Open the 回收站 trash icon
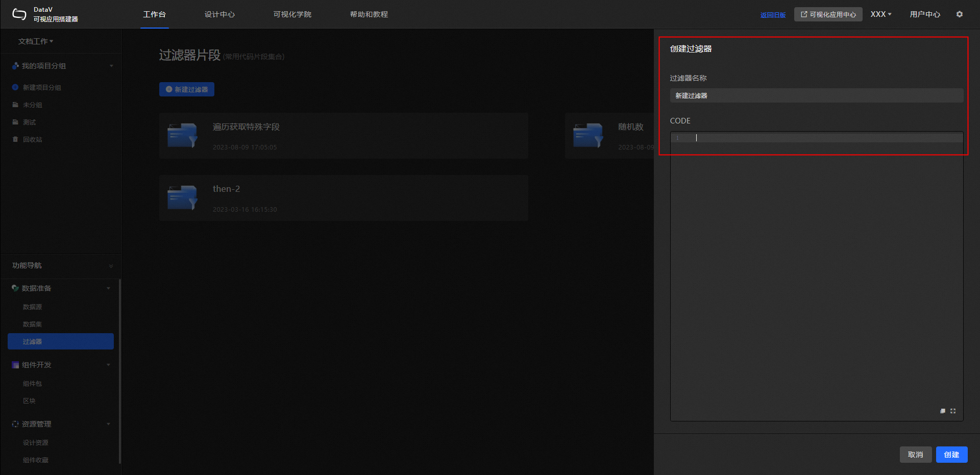 (15, 139)
